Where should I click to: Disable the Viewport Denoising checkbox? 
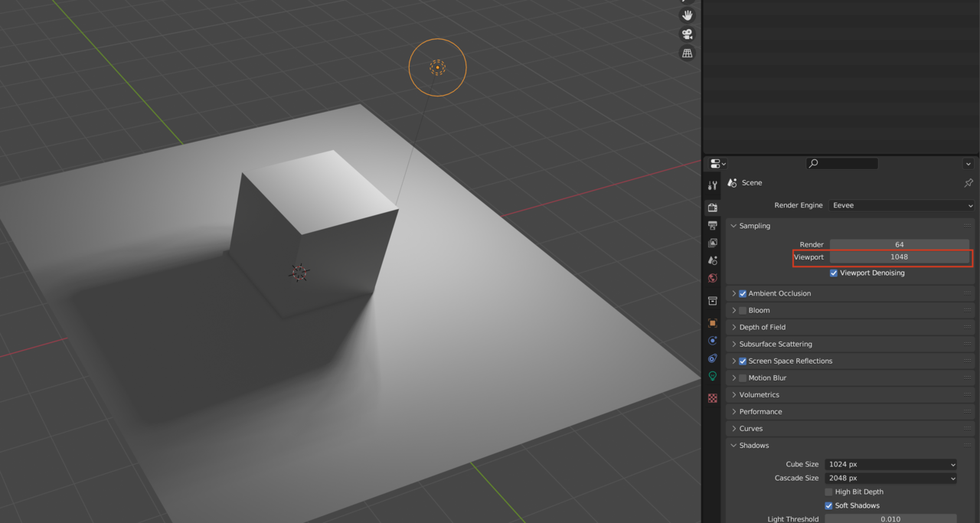[x=834, y=273]
